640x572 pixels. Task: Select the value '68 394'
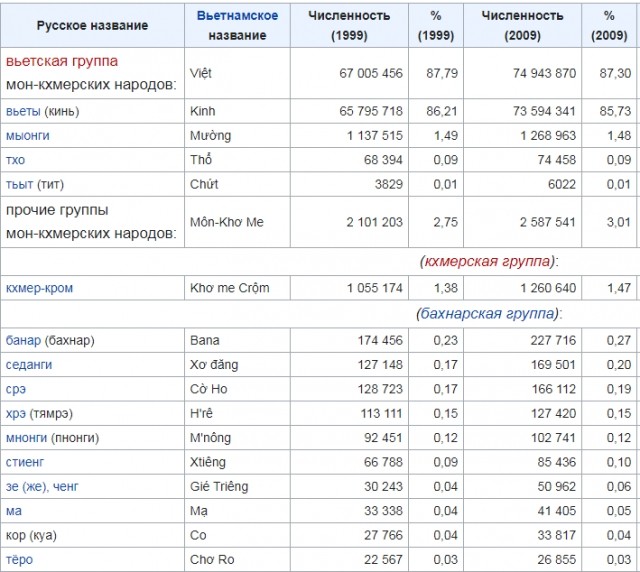[383, 160]
